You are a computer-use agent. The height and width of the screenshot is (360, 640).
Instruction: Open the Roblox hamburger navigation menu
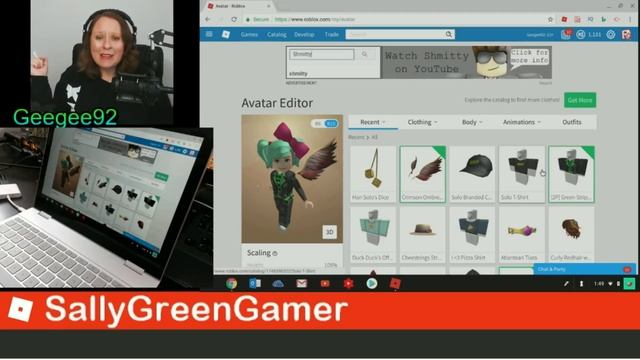click(x=209, y=34)
